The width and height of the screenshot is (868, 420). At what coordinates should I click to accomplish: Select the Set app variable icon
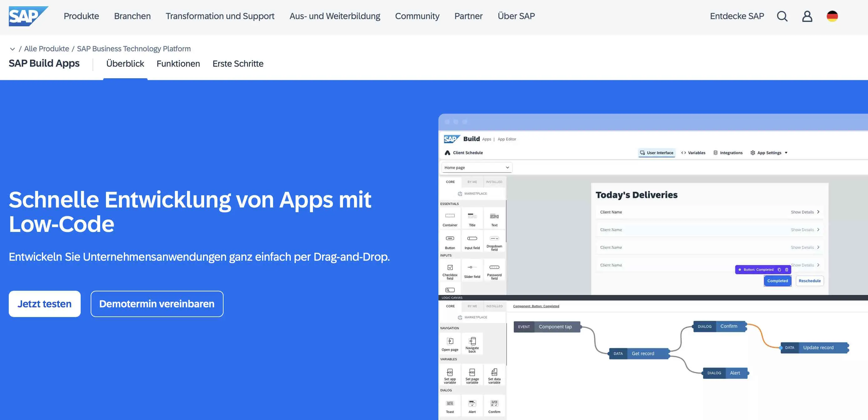coord(450,373)
